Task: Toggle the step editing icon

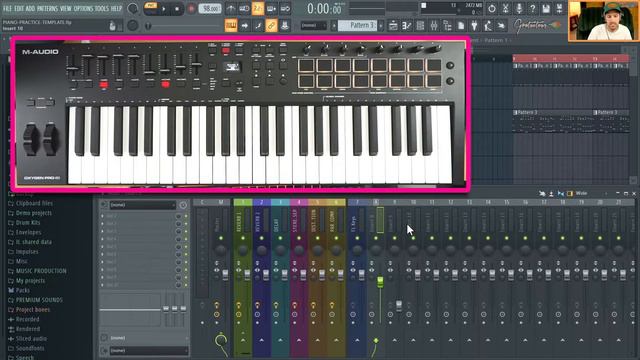Action: (258, 26)
